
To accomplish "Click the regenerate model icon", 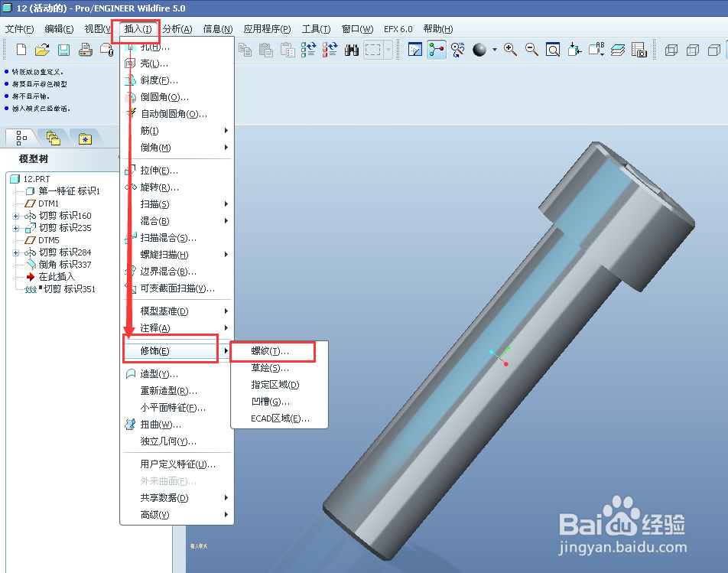I will point(309,49).
